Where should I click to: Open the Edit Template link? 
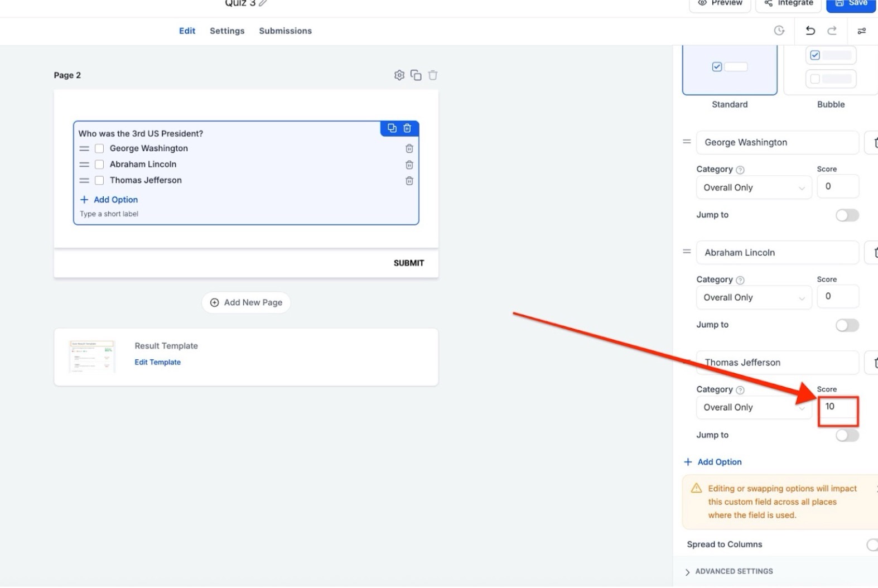coord(157,362)
